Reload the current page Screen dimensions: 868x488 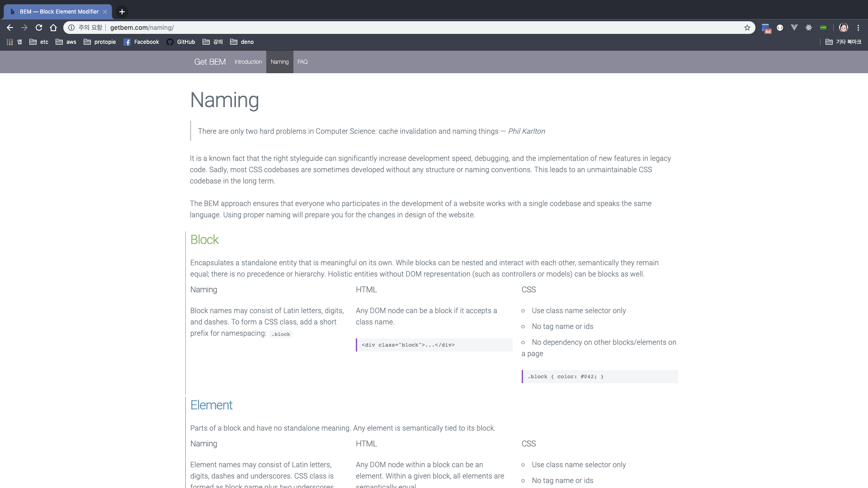(x=39, y=28)
